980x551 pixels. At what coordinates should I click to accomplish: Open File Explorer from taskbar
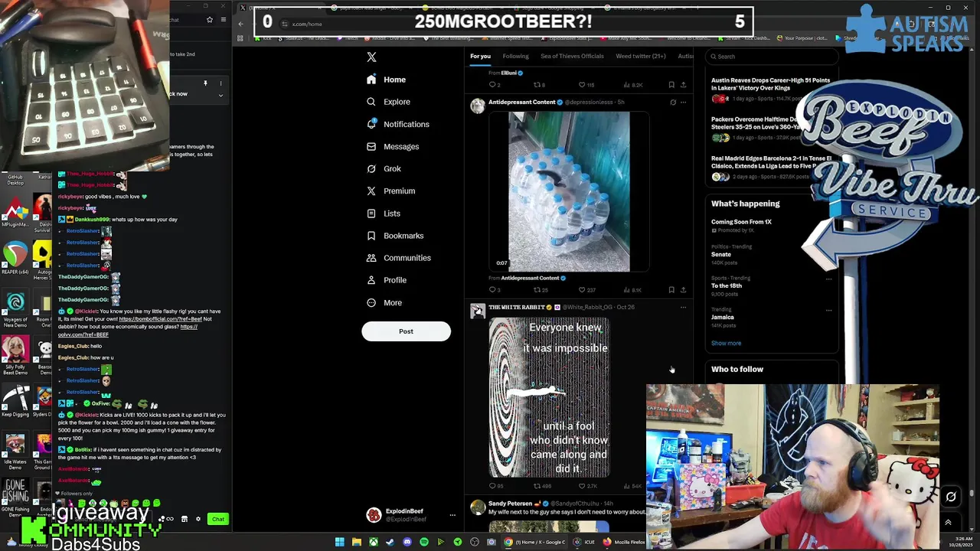[x=356, y=542]
